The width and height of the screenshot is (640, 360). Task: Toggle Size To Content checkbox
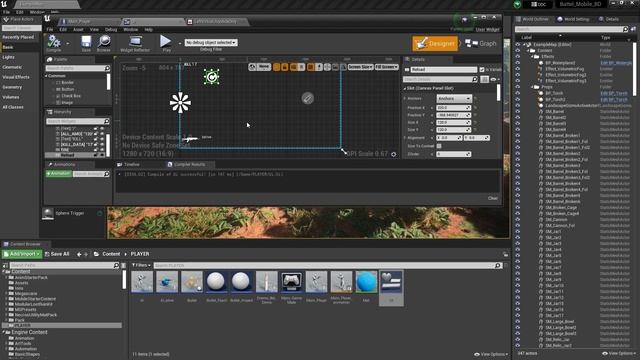click(439, 146)
